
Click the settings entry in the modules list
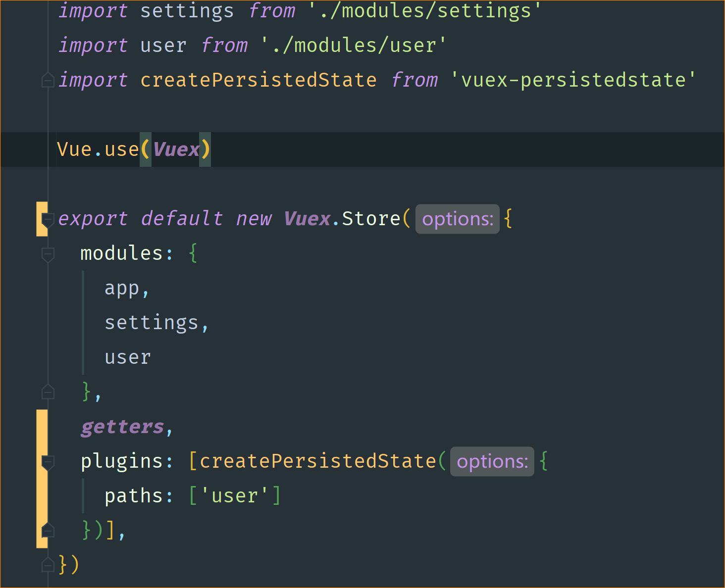[x=151, y=322]
